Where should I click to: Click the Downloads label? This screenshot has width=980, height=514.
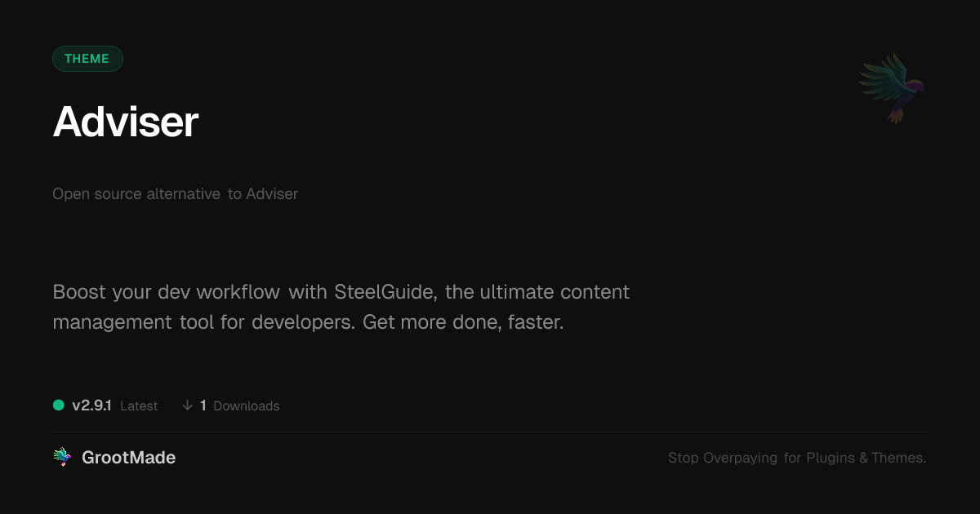click(x=246, y=405)
